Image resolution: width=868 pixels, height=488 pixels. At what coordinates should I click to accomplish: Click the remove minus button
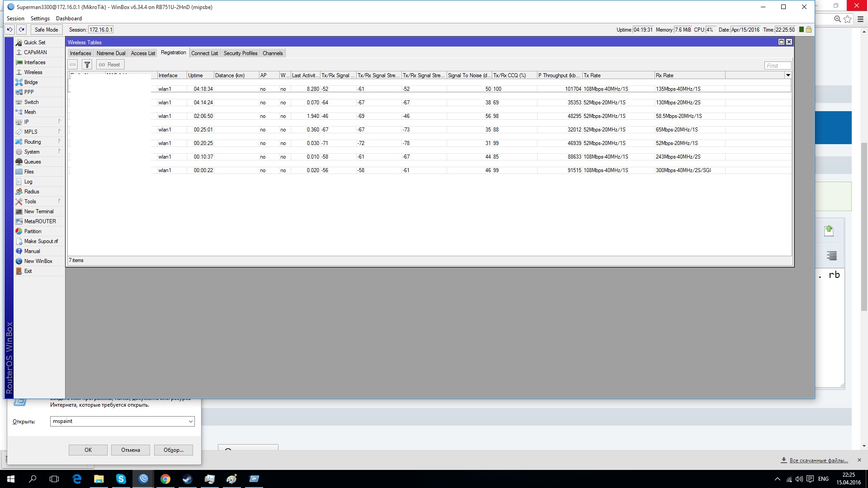tap(73, 65)
